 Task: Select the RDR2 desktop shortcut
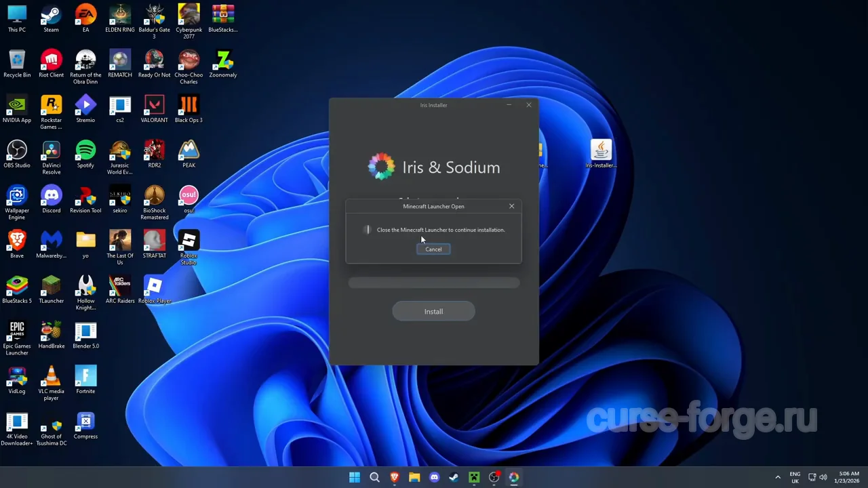155,155
